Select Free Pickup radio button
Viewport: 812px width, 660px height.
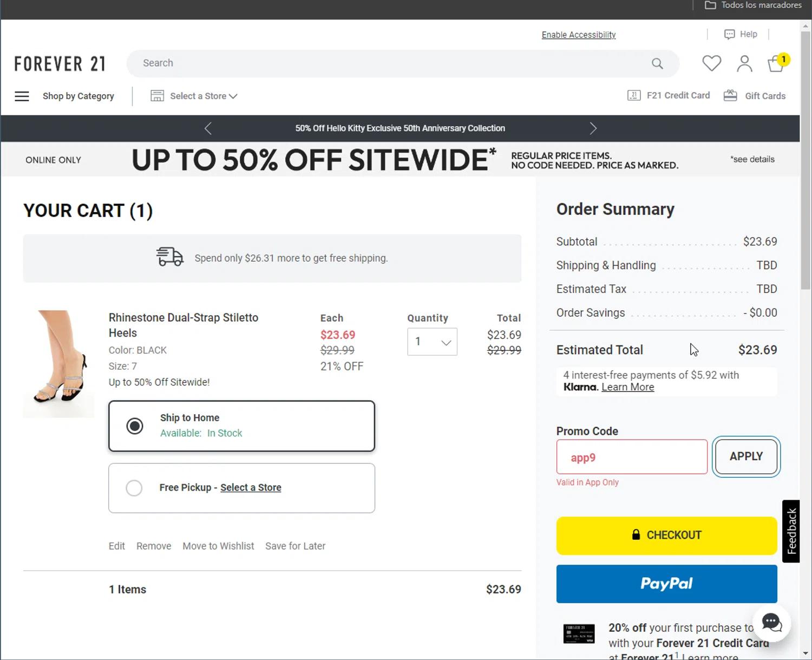134,488
